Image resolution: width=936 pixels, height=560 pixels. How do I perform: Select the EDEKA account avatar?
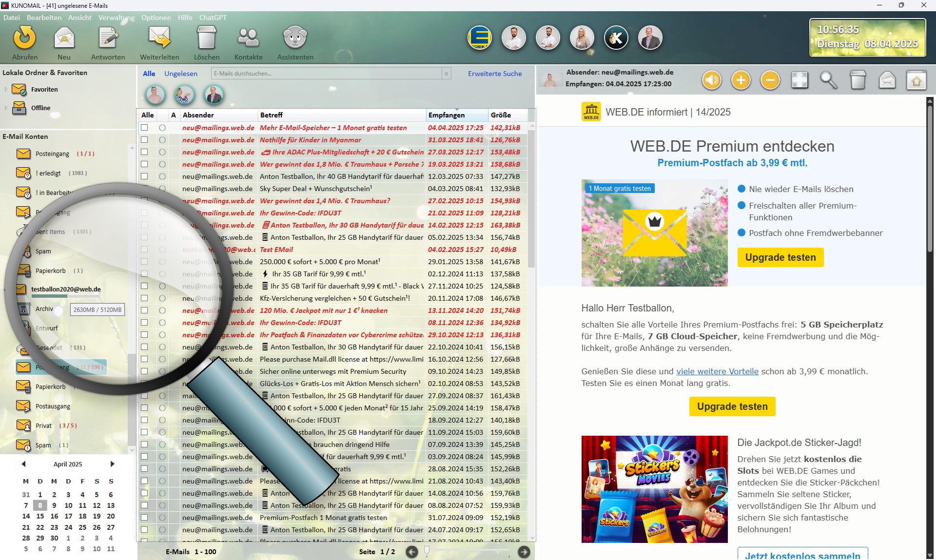coord(480,38)
